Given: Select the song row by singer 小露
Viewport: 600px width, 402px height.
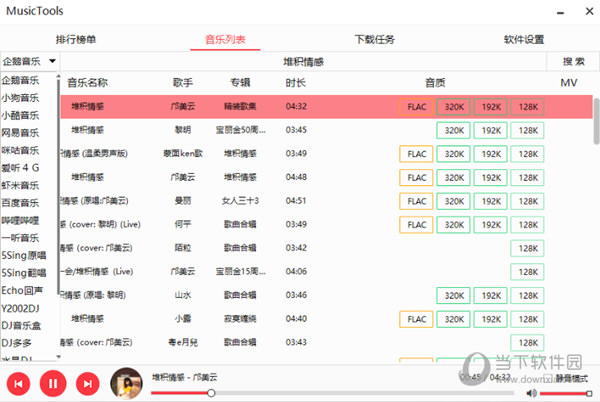Looking at the screenshot, I should 326,319.
